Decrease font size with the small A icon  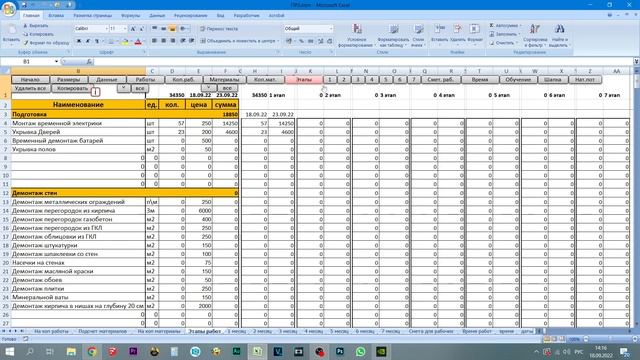click(141, 29)
